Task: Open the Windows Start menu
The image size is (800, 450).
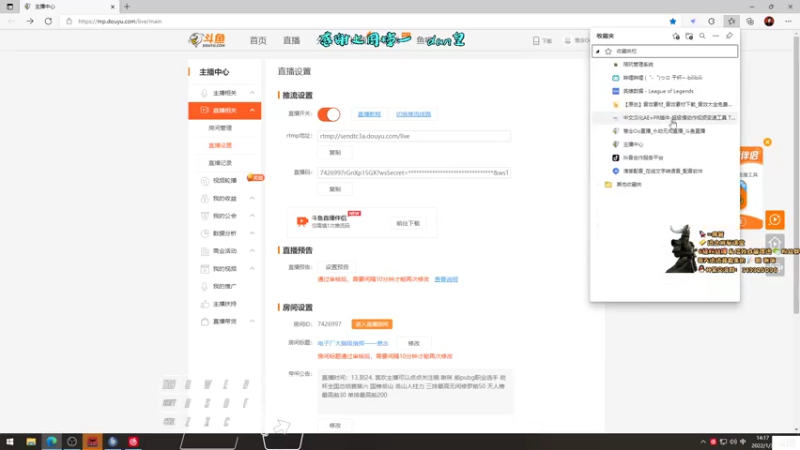Action: pos(10,442)
